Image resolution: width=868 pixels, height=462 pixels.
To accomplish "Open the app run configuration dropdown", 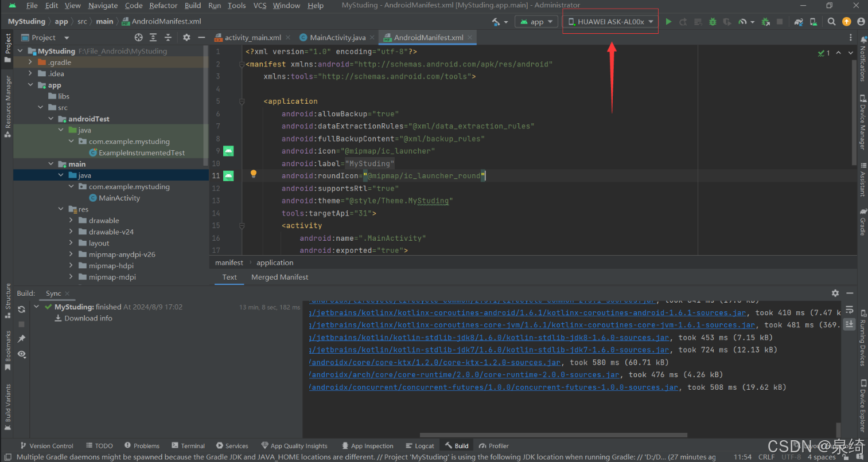I will (x=536, y=22).
